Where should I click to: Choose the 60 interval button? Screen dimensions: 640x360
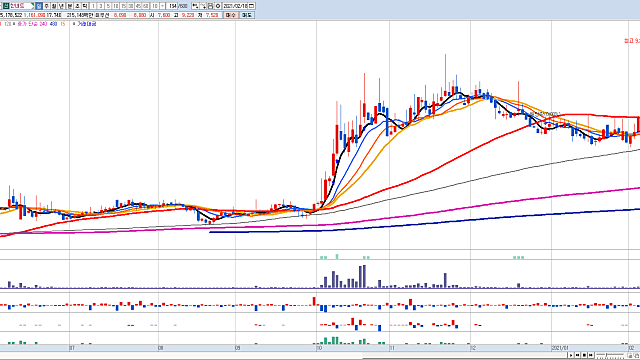pos(146,6)
